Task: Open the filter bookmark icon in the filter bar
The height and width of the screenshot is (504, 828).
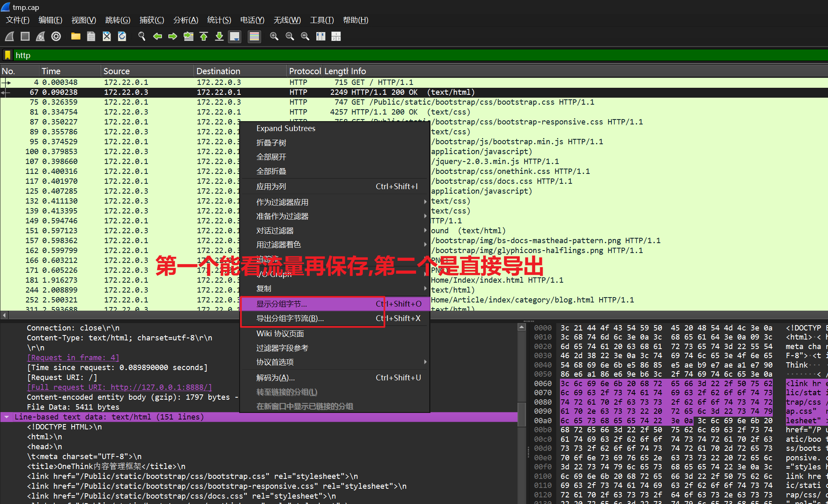Action: (x=7, y=55)
